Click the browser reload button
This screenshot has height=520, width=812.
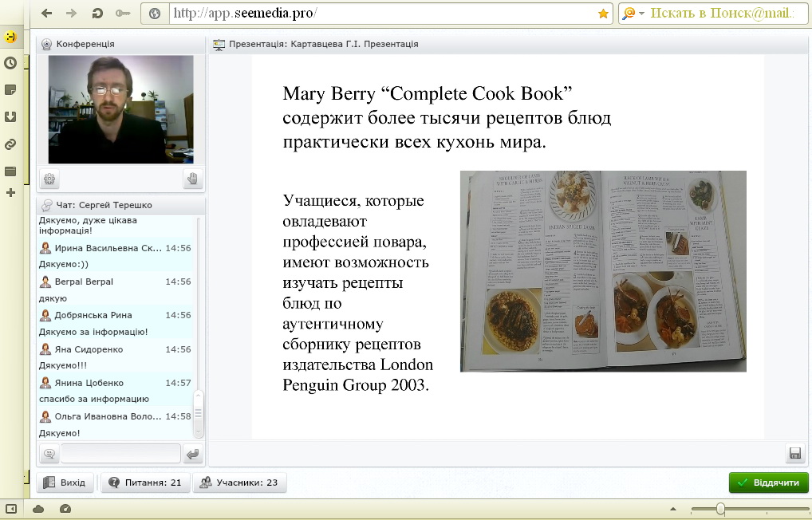(x=97, y=13)
